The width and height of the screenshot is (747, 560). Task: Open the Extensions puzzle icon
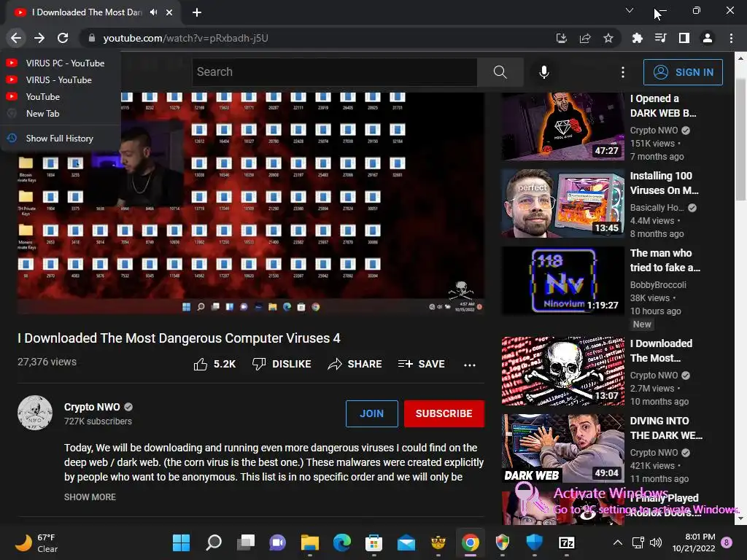point(637,38)
